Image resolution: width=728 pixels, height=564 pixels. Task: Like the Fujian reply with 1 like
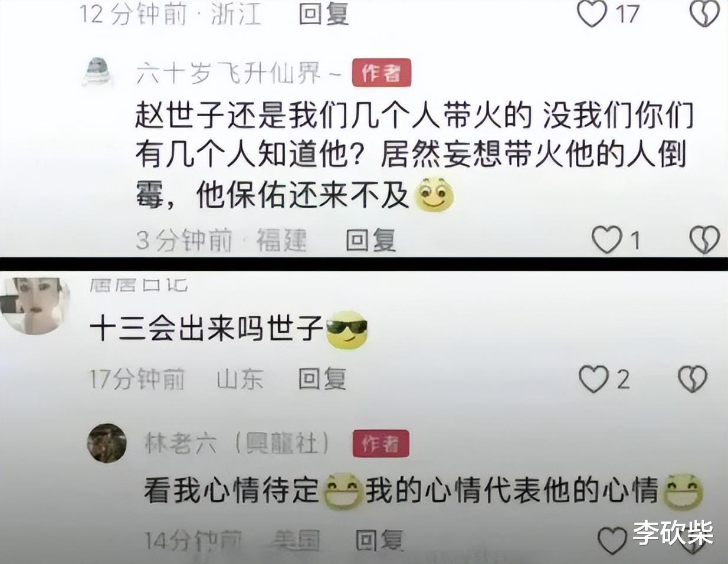606,240
